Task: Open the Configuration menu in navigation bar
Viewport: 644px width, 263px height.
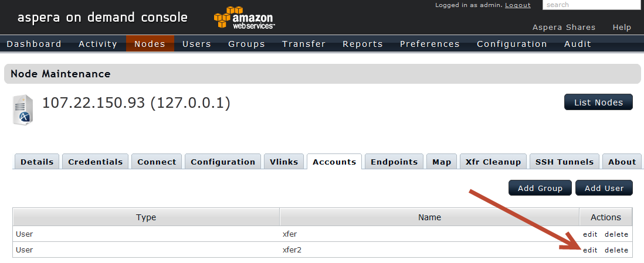Action: coord(512,44)
